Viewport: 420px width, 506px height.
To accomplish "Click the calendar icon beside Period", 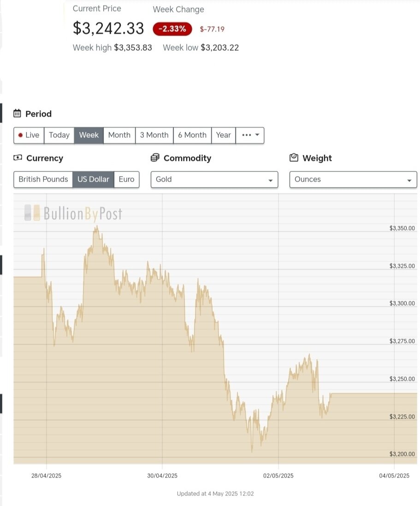I will coord(18,113).
